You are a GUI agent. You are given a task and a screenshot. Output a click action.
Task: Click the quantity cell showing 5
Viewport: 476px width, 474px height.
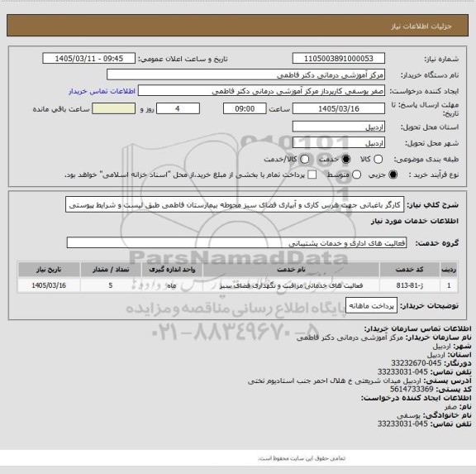click(x=111, y=285)
